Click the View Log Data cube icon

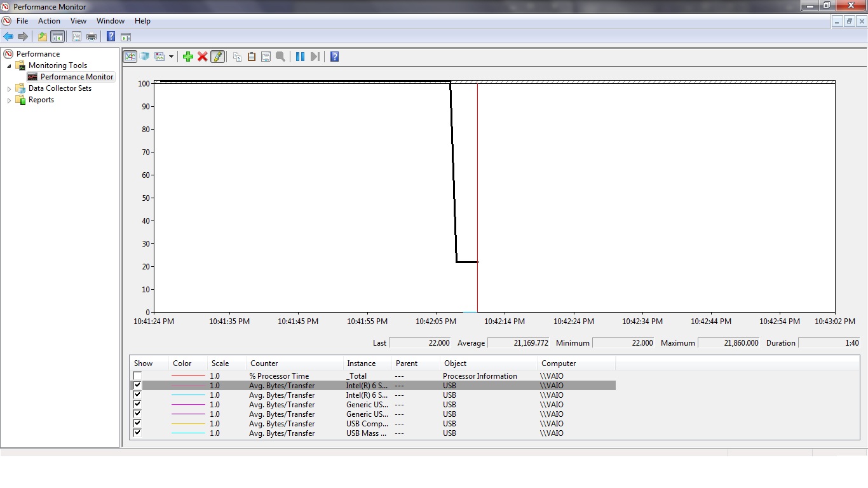145,57
